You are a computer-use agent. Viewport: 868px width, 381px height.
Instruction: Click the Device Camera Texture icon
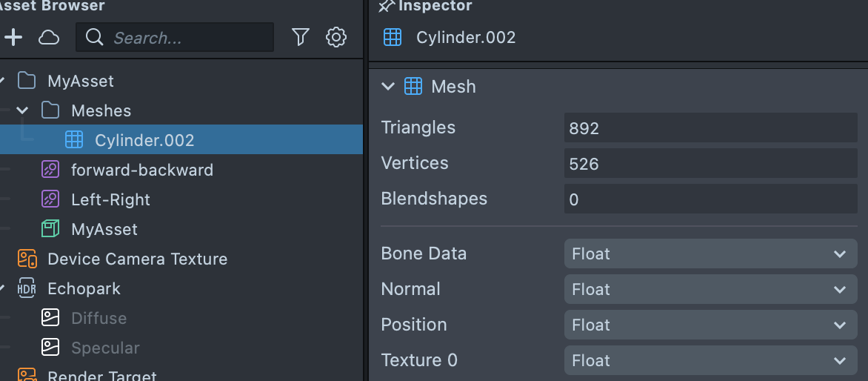pyautogui.click(x=27, y=259)
